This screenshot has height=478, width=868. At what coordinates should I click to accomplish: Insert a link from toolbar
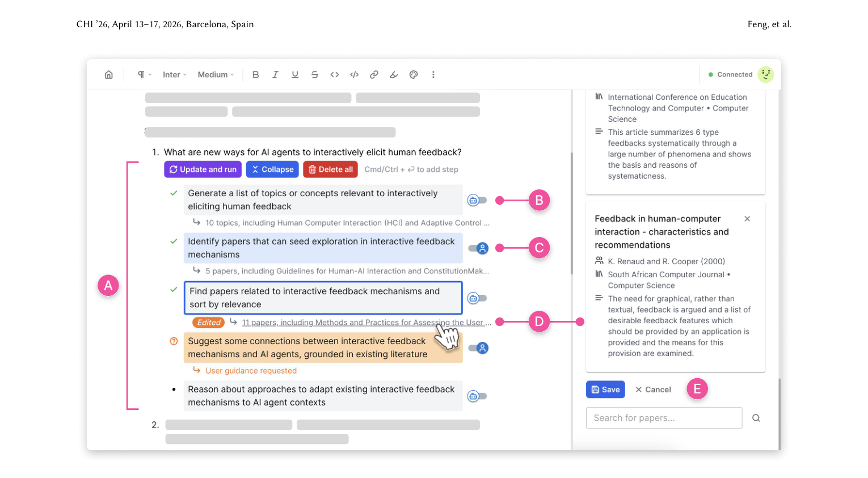(x=374, y=75)
